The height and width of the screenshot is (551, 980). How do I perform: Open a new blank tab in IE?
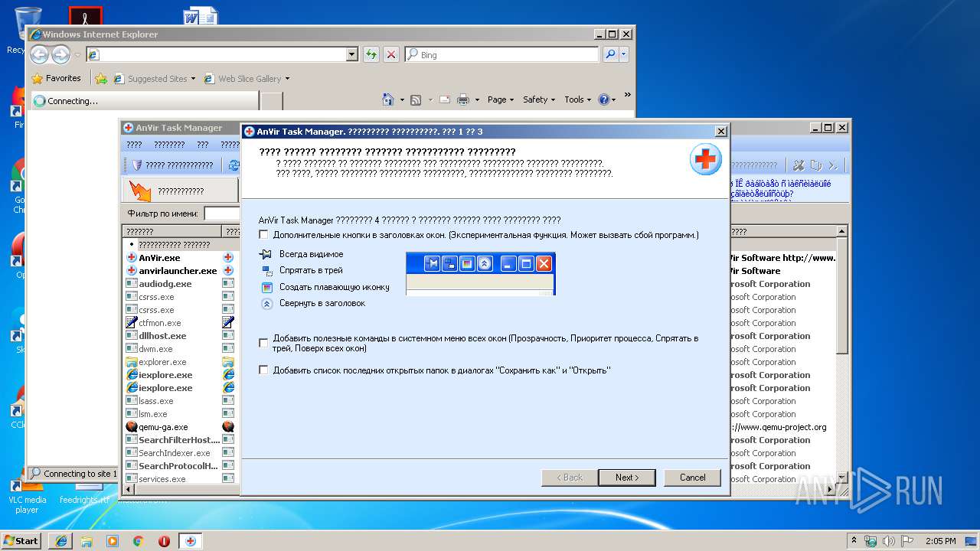coord(272,101)
